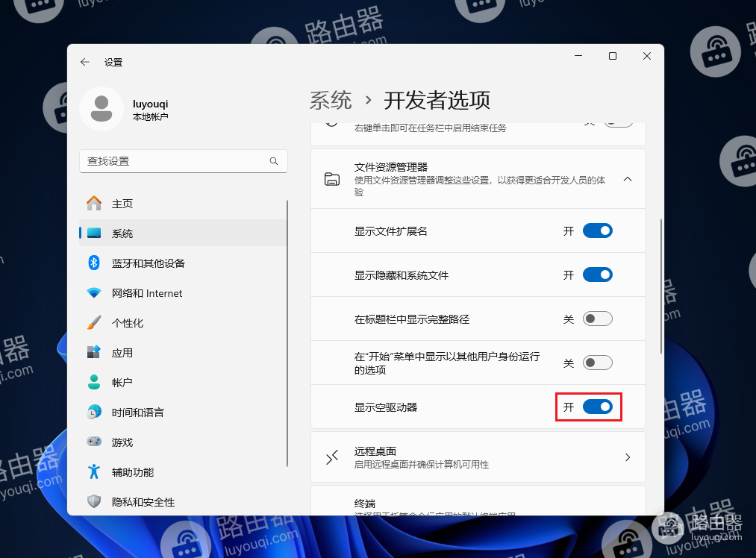Click 系统 breadcrumb link
Viewport: 756px width, 558px height.
331,100
